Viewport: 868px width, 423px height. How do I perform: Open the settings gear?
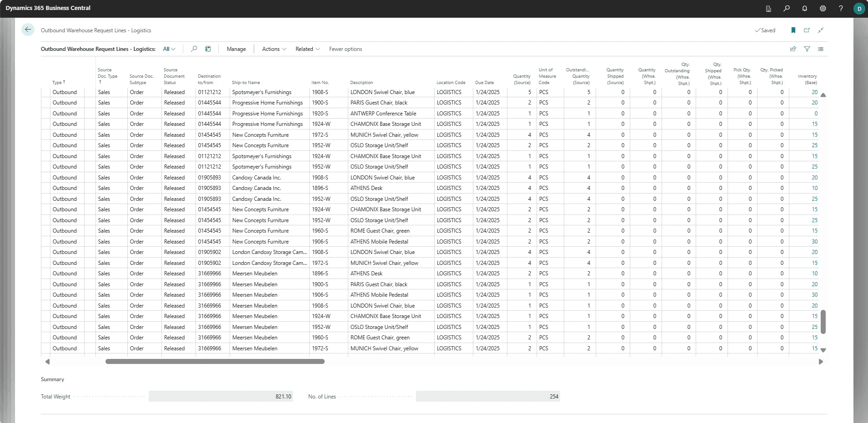tap(823, 9)
